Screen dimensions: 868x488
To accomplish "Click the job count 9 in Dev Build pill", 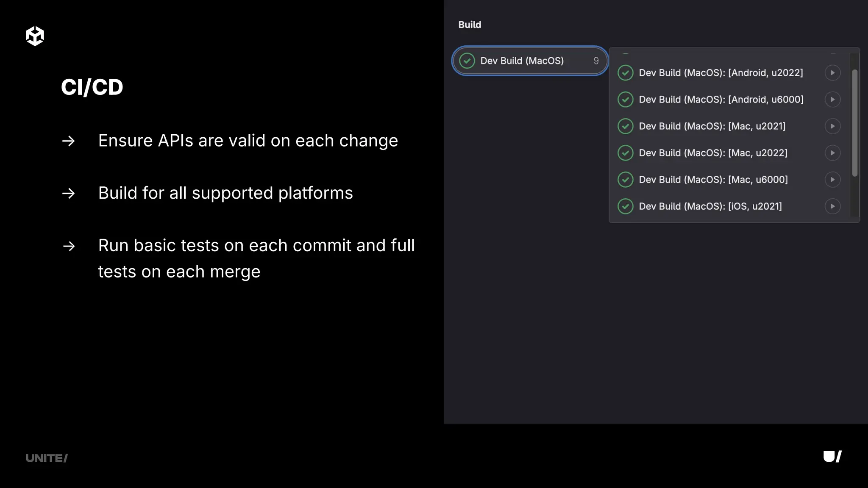I will (x=596, y=61).
